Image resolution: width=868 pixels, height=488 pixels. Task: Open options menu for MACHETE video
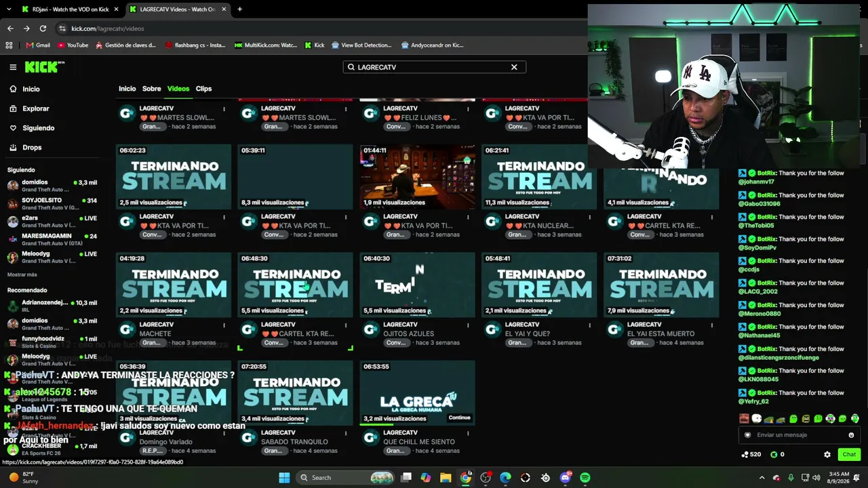pos(224,325)
